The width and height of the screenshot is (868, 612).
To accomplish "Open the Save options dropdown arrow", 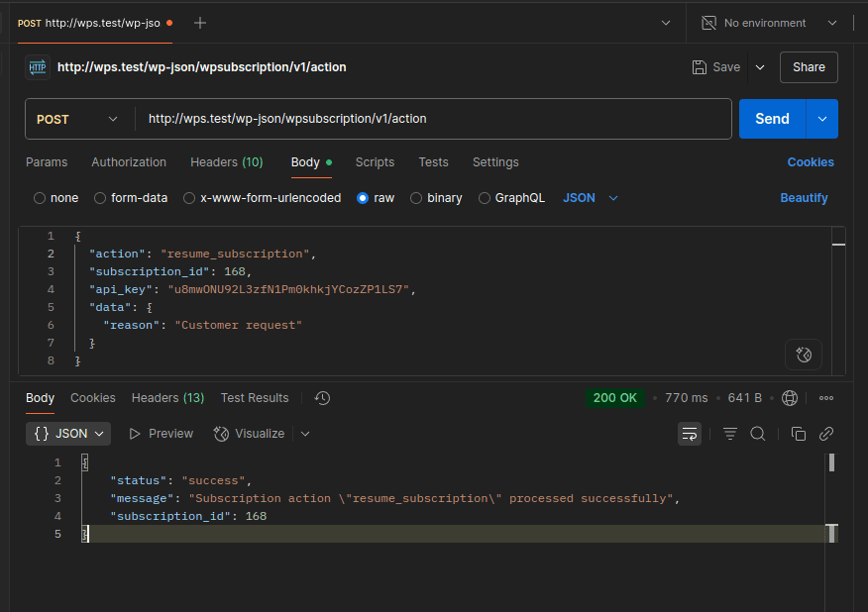I will click(760, 67).
